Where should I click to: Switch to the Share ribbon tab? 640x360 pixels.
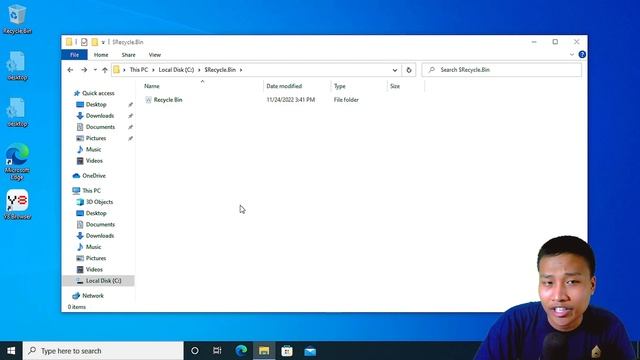pos(128,55)
